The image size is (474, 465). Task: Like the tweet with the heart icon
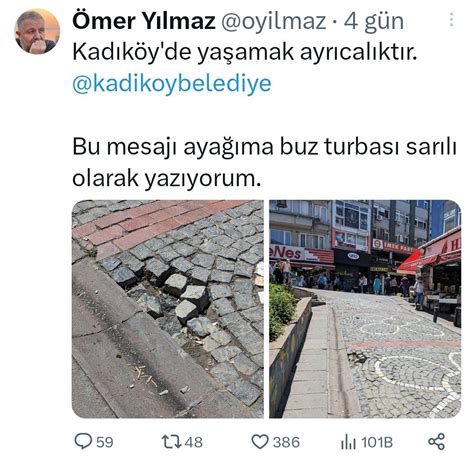tap(260, 442)
